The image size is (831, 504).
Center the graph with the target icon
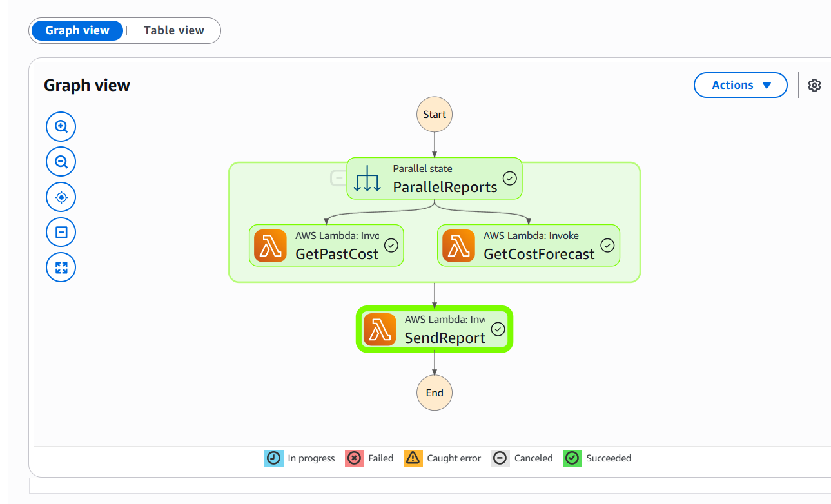click(61, 197)
